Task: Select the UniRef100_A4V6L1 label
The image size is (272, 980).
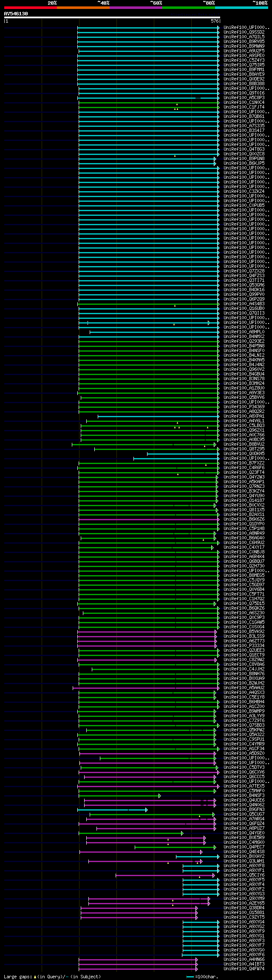Action: [x=244, y=421]
